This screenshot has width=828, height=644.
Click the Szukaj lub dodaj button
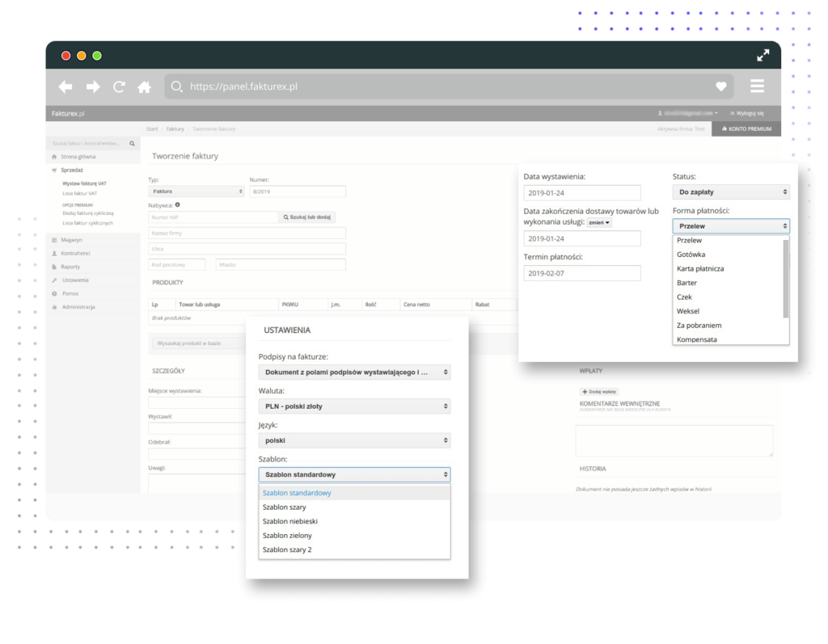coord(306,217)
